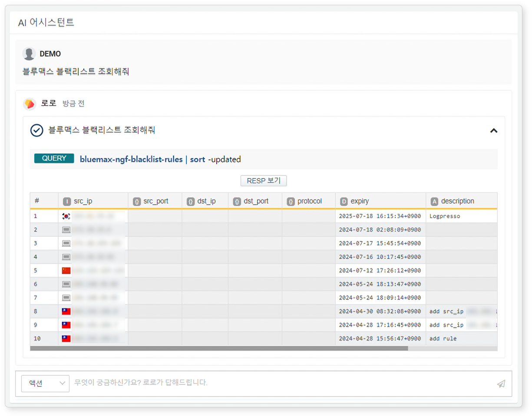This screenshot has height=417, width=532.
Task: Click the computer icon in row 7
Action: (x=66, y=298)
